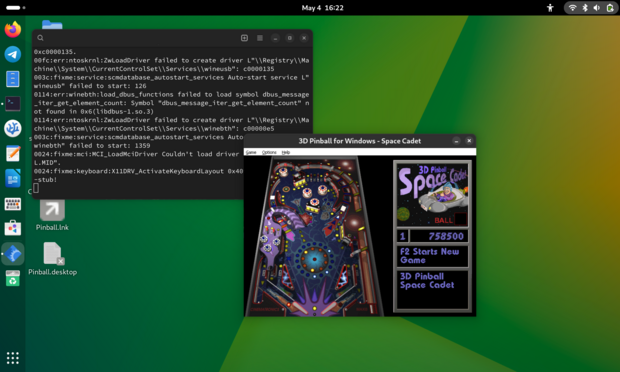The image size is (620, 372).
Task: Open the Software store dock icon
Action: coord(13,228)
